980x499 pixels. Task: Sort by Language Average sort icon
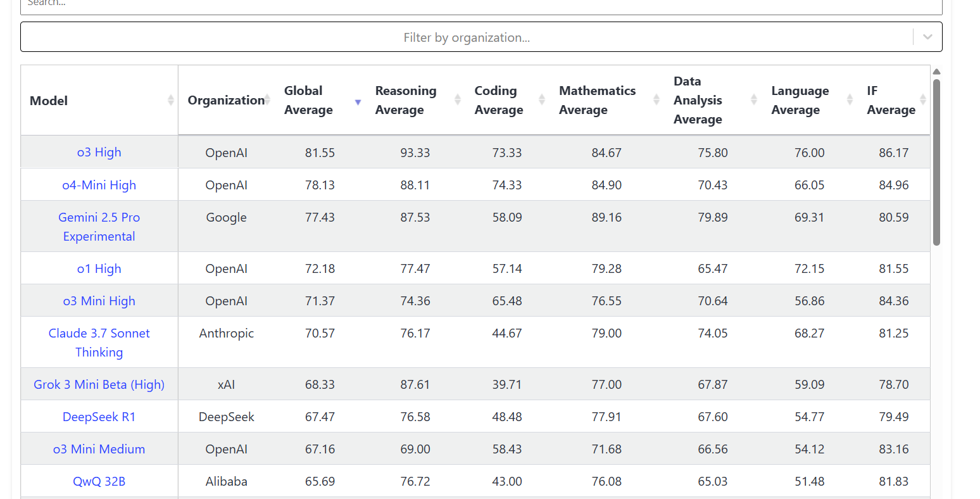pos(850,99)
